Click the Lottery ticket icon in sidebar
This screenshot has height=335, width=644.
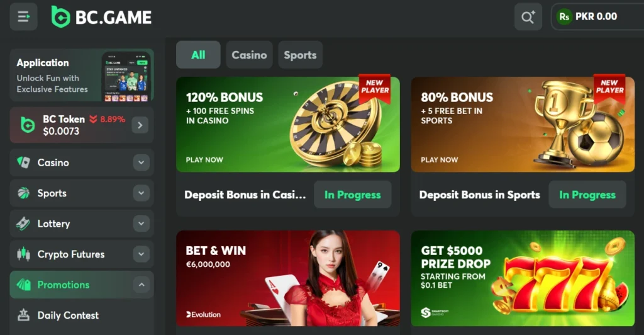tap(23, 224)
